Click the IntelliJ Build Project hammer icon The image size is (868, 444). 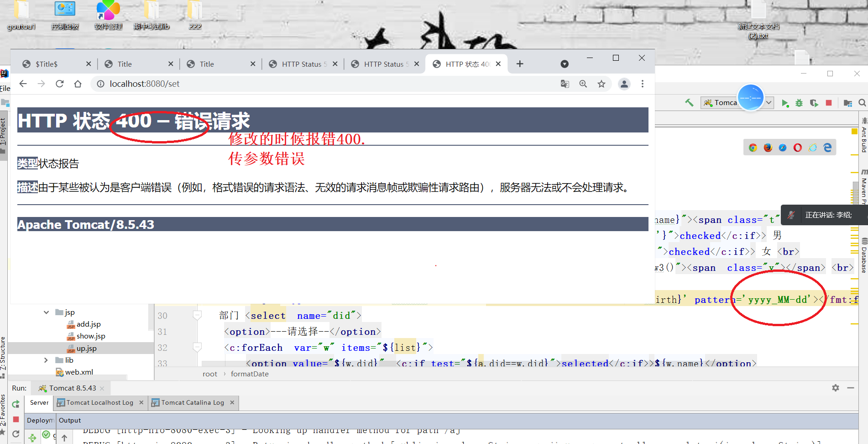click(689, 103)
